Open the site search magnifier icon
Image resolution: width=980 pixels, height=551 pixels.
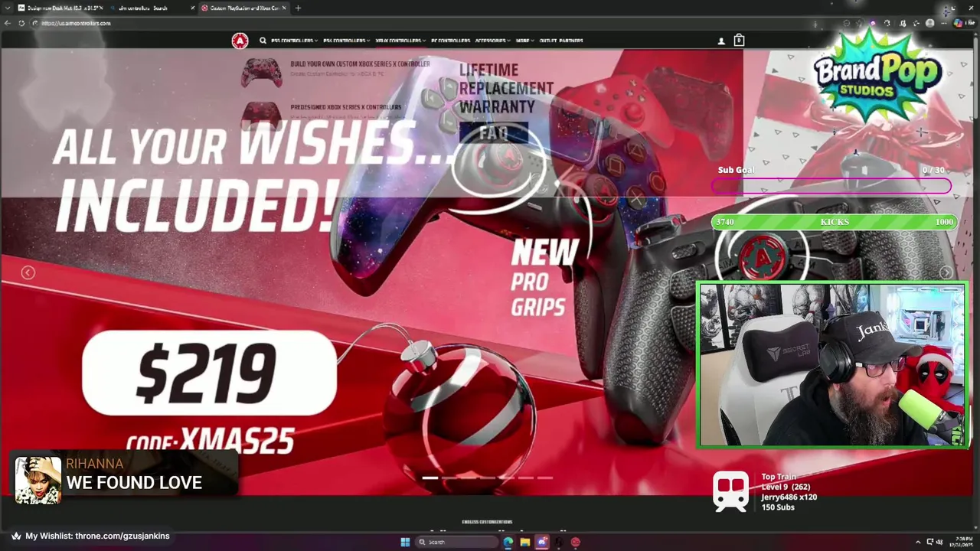pos(263,41)
